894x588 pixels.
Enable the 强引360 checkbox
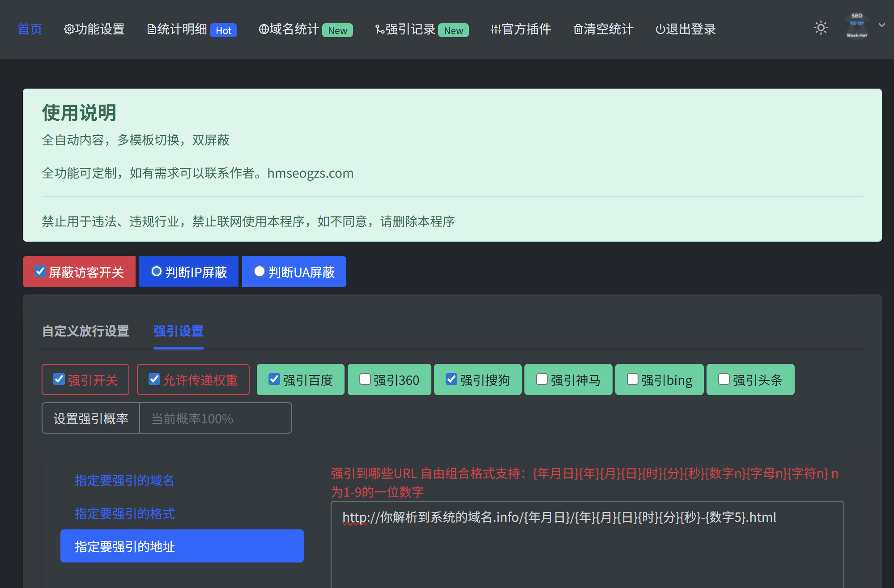pos(365,379)
